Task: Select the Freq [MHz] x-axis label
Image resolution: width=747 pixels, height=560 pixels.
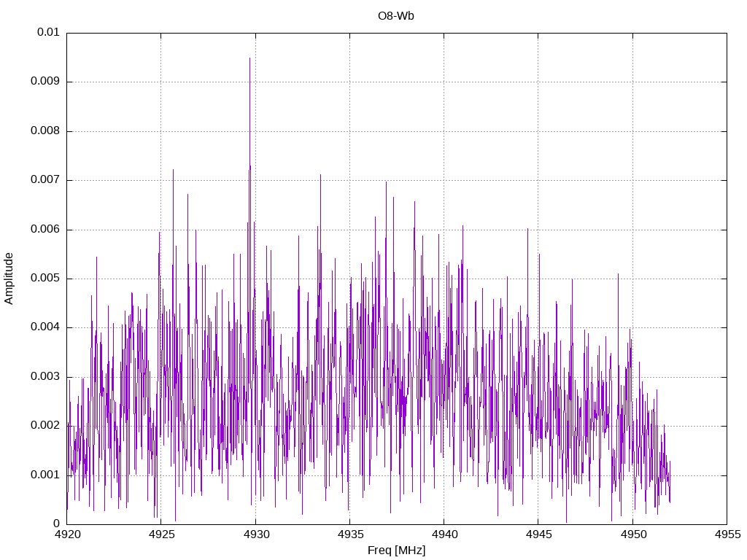Action: (x=396, y=551)
